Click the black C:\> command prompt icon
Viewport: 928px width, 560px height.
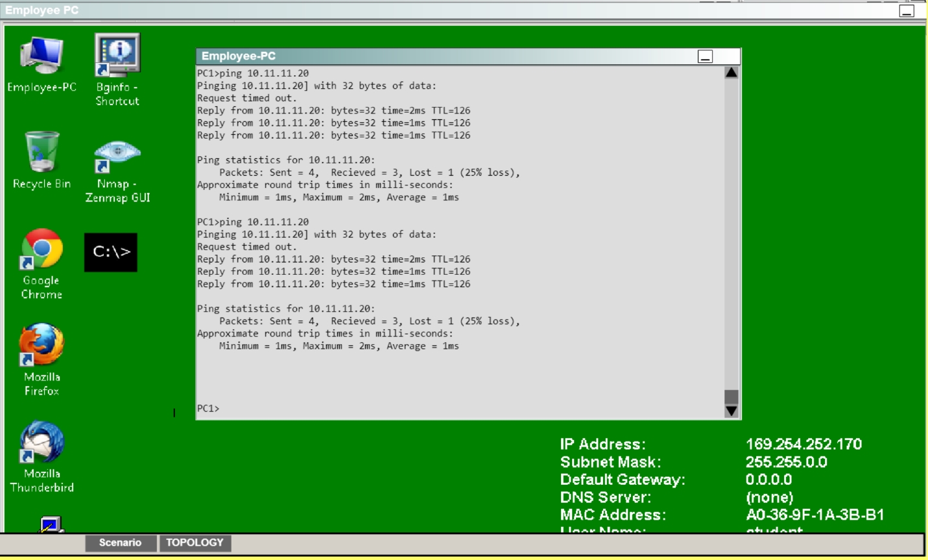[111, 252]
